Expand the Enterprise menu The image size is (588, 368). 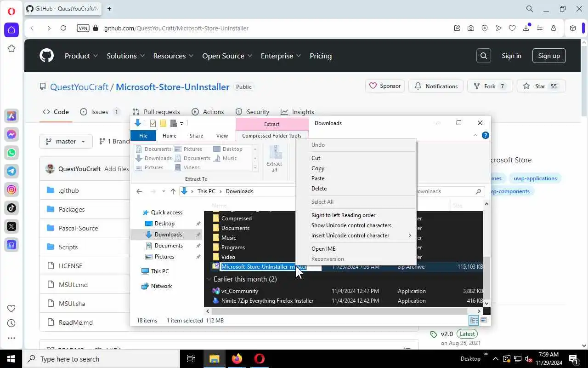pos(281,56)
